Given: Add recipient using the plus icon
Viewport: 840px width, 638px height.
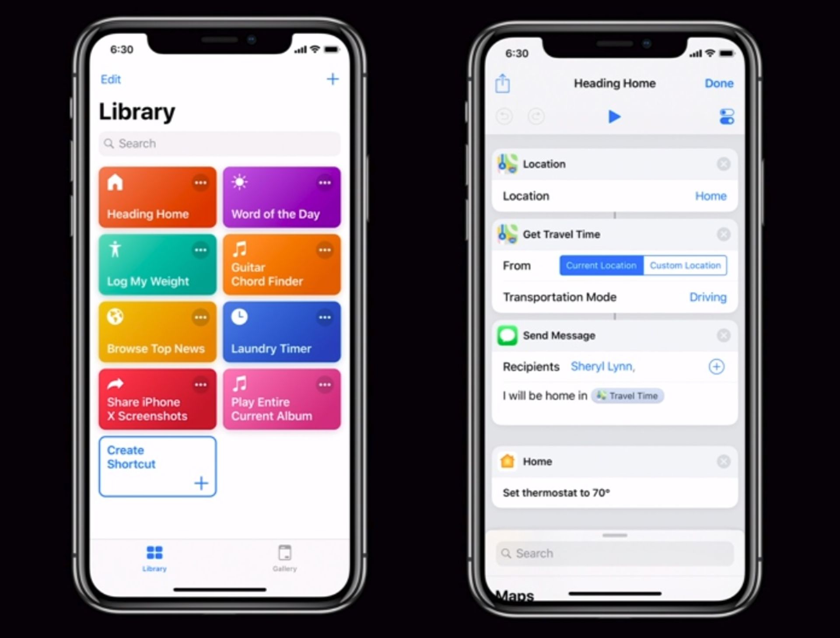Looking at the screenshot, I should 716,367.
